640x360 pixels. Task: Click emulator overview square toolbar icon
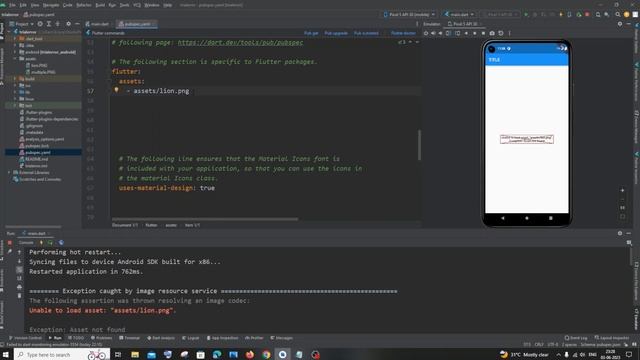[x=483, y=33]
